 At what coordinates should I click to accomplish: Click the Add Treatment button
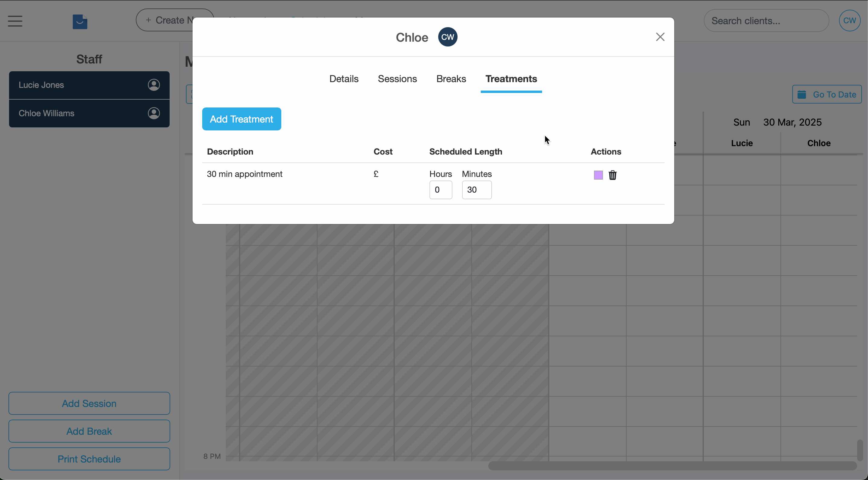pyautogui.click(x=241, y=119)
